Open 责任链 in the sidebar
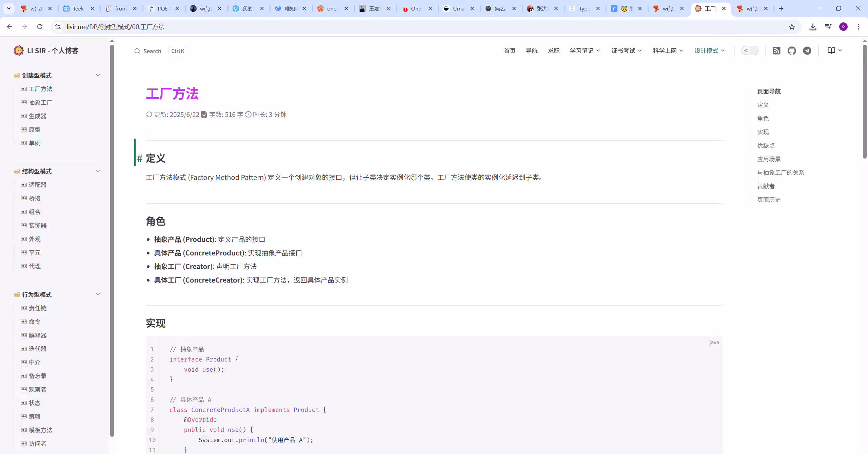Screen dimensions: 868x454 pos(38,308)
